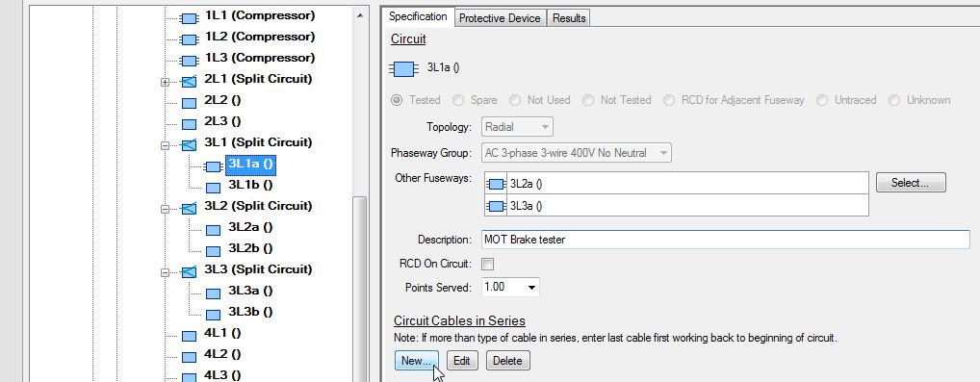Click the 2L1 split circuit icon

pyautogui.click(x=189, y=82)
